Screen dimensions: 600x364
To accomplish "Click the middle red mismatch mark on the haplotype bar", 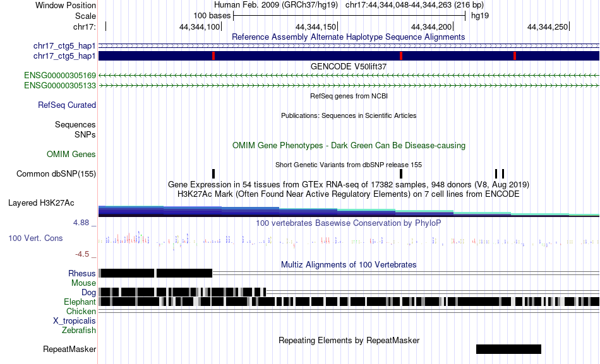I will pos(401,56).
